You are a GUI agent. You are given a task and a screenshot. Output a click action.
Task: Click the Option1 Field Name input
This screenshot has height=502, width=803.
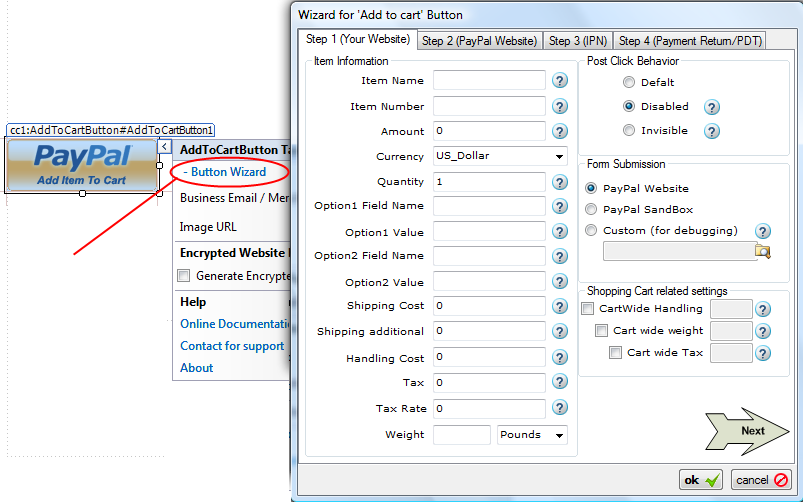(x=489, y=206)
